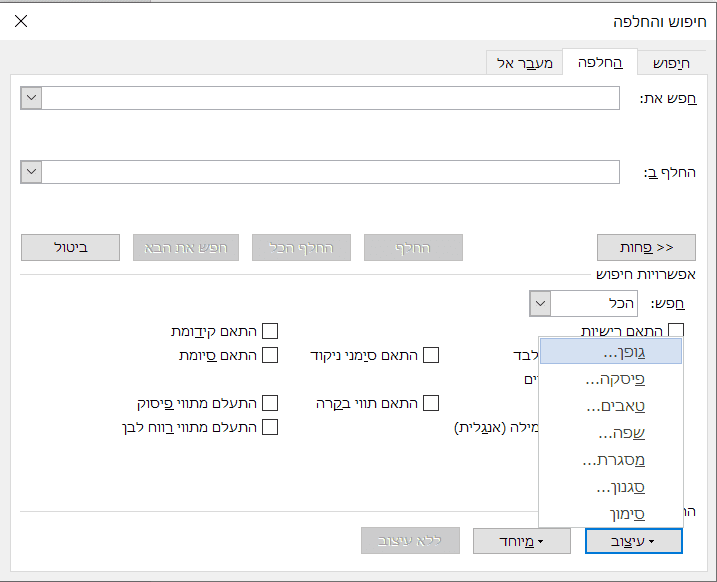Enable התאם קידומת (match prefix) checkbox
717x582 pixels.
click(x=270, y=331)
